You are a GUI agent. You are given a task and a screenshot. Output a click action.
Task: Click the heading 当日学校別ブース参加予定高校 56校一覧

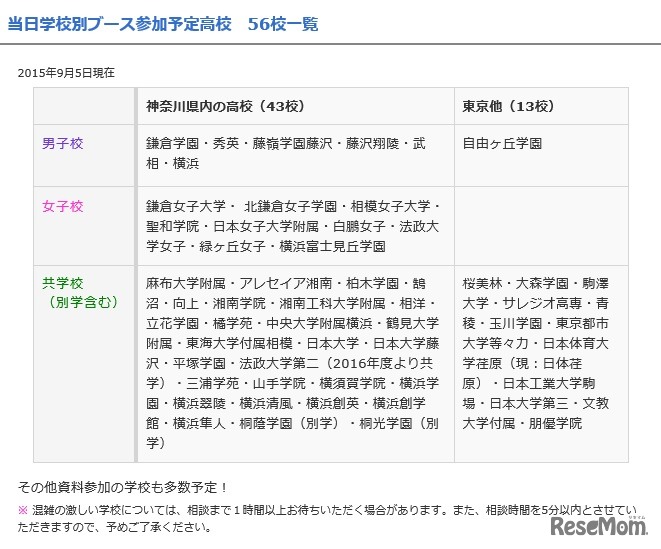point(163,24)
